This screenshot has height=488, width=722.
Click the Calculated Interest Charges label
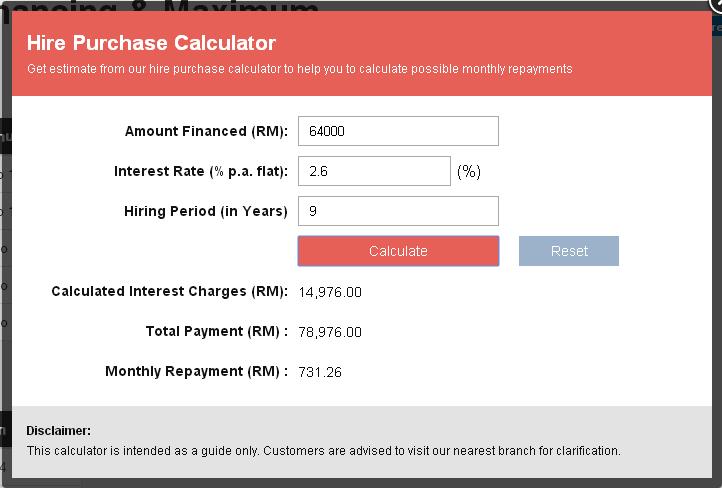169,292
